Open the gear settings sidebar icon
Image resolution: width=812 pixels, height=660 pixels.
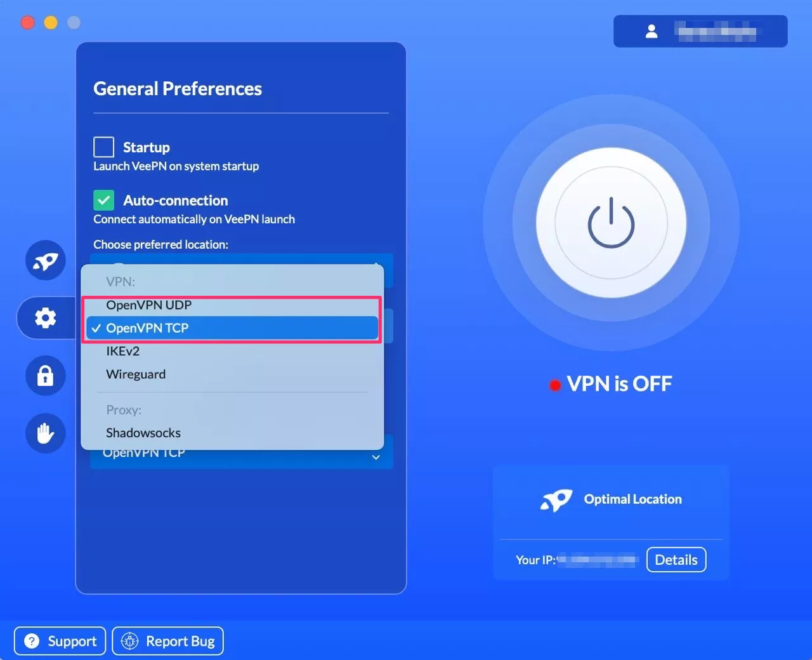(x=46, y=318)
